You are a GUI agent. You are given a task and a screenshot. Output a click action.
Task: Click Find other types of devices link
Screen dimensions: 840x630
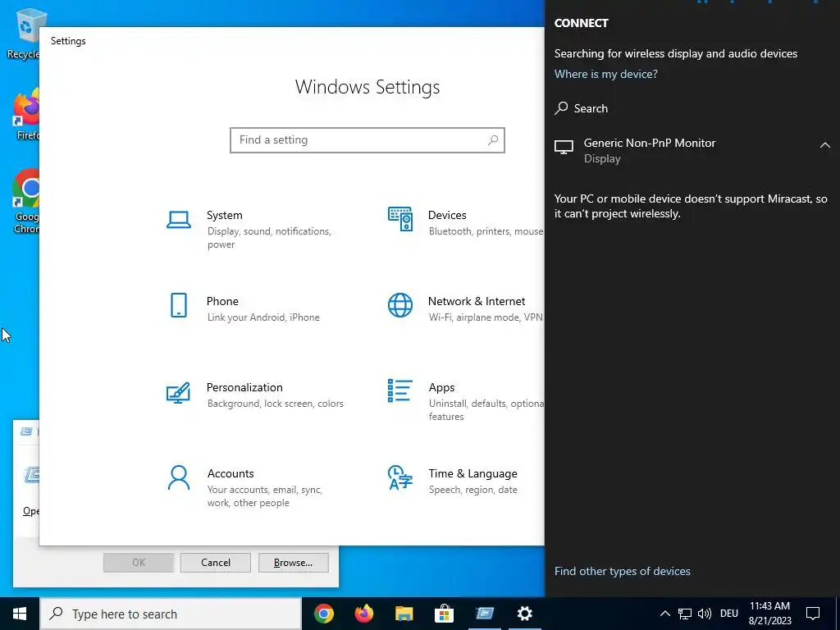[623, 571]
